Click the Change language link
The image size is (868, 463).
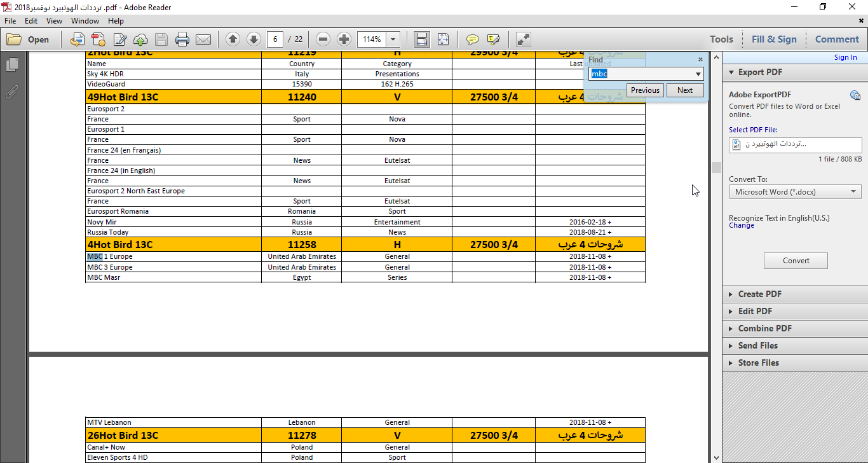click(742, 226)
